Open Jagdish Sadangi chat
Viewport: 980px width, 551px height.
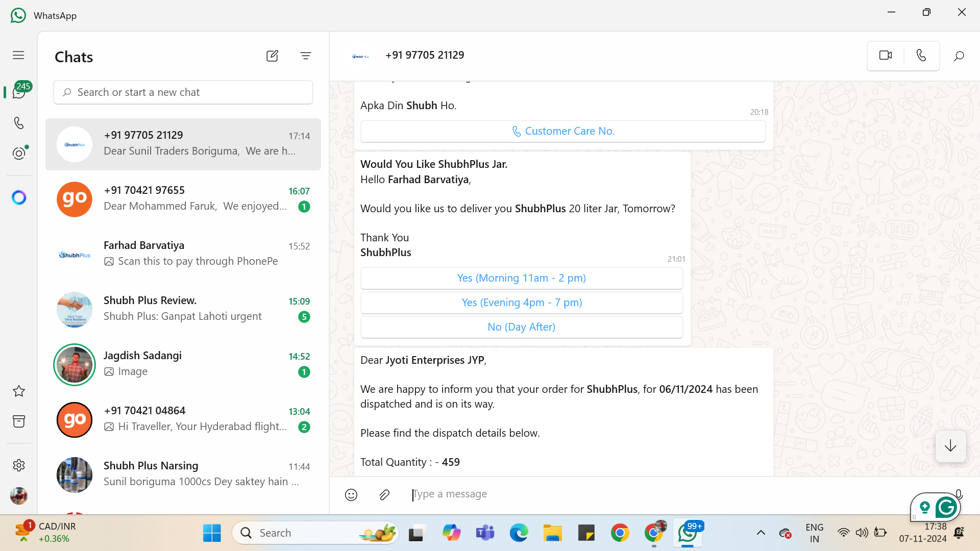click(x=183, y=365)
